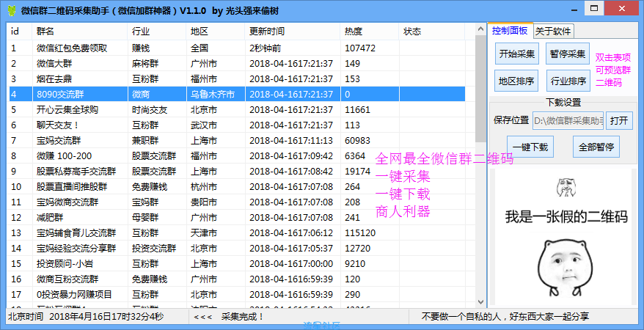Click the 热度 column header
Viewport: 644px width, 330px height.
pos(370,32)
